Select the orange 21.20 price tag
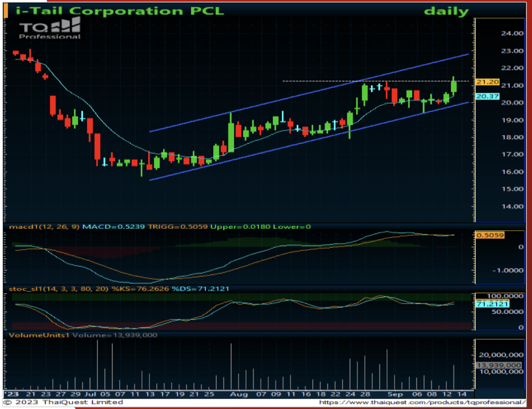 tap(488, 82)
